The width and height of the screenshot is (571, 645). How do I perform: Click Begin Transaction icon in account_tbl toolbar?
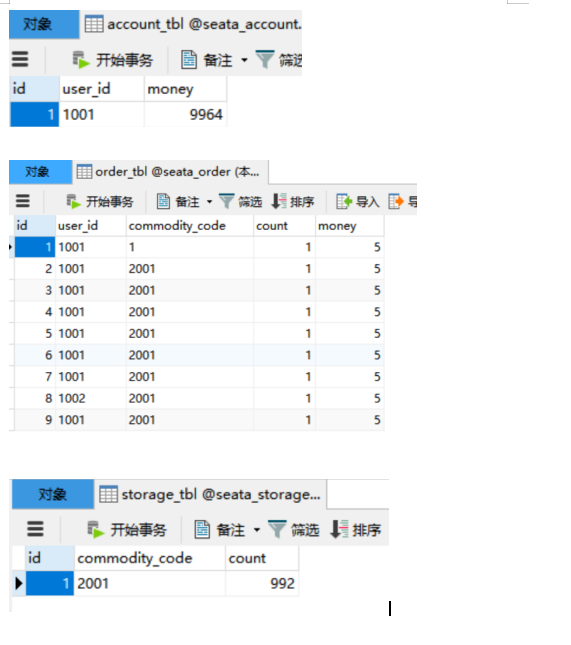(x=81, y=60)
